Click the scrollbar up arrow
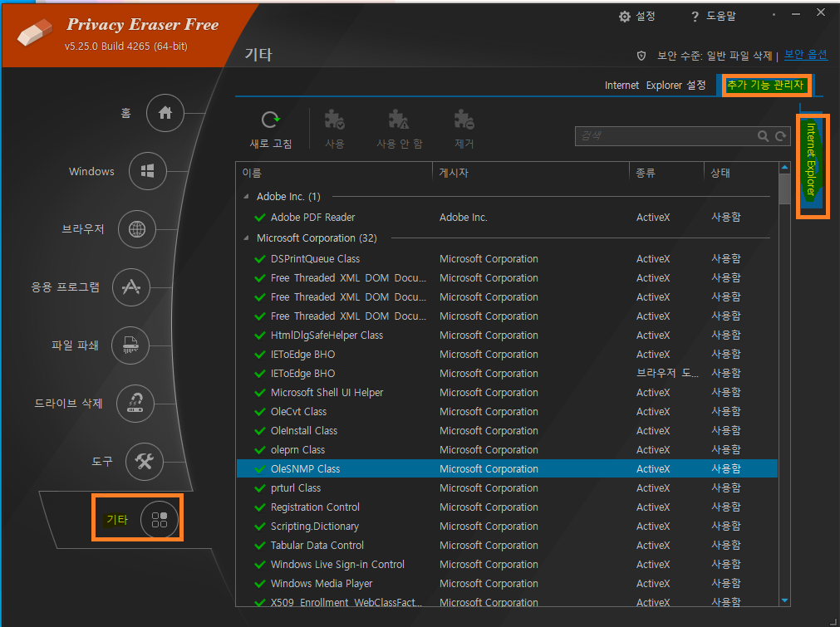 tap(785, 168)
